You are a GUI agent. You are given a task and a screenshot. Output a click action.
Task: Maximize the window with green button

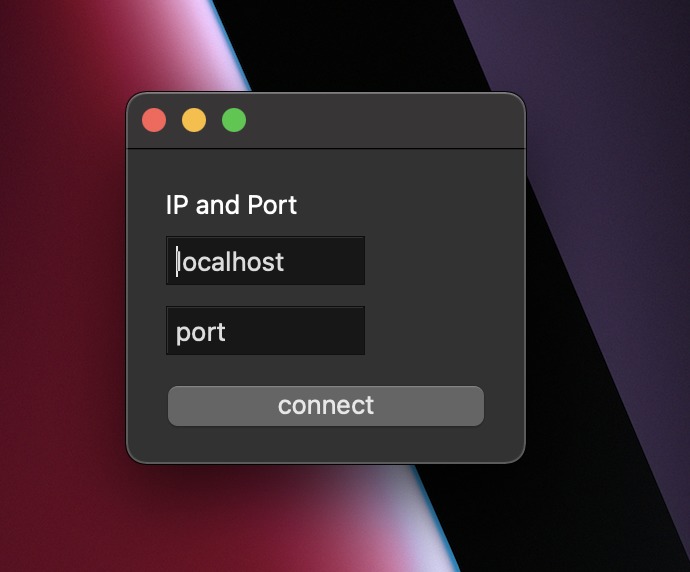[234, 120]
